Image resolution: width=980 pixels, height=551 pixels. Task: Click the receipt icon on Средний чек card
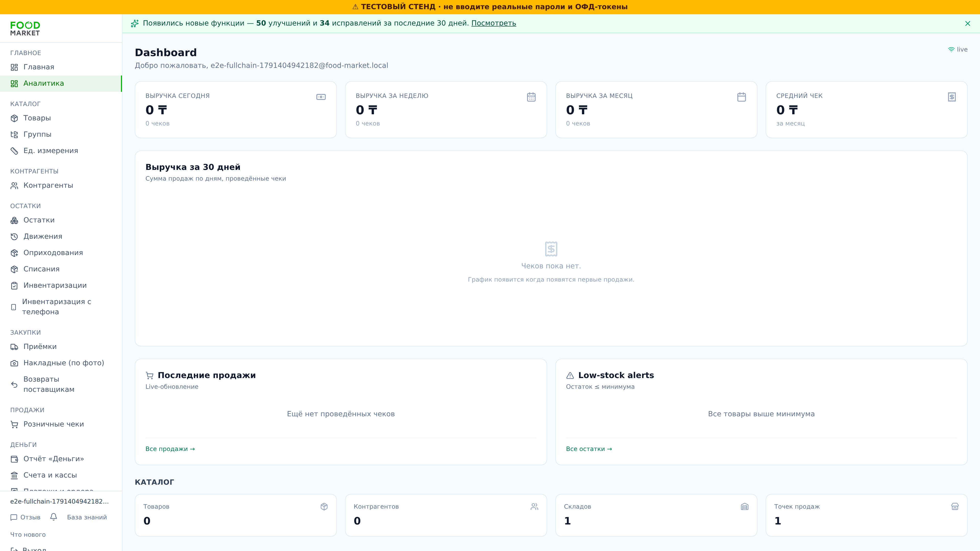tap(952, 97)
